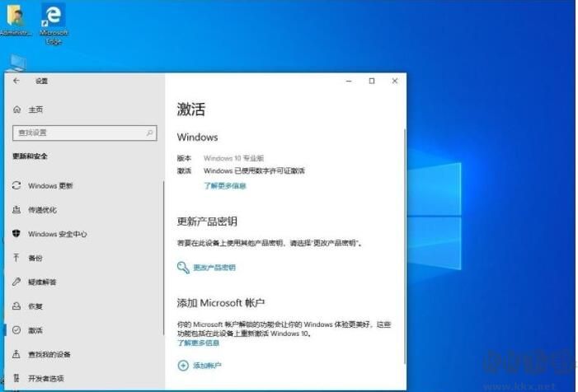Open the 疑难解答 page
The width and height of the screenshot is (578, 392).
pyautogui.click(x=84, y=282)
